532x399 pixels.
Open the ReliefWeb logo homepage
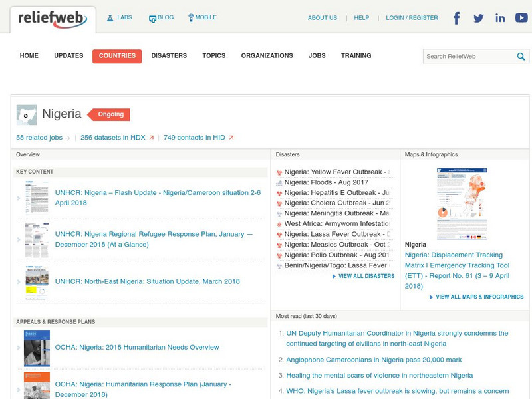53,19
